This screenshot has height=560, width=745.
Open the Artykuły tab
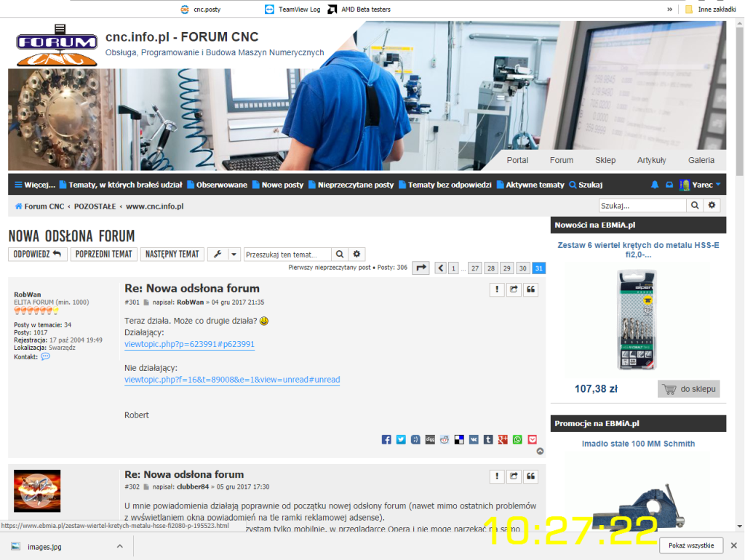[x=651, y=160]
